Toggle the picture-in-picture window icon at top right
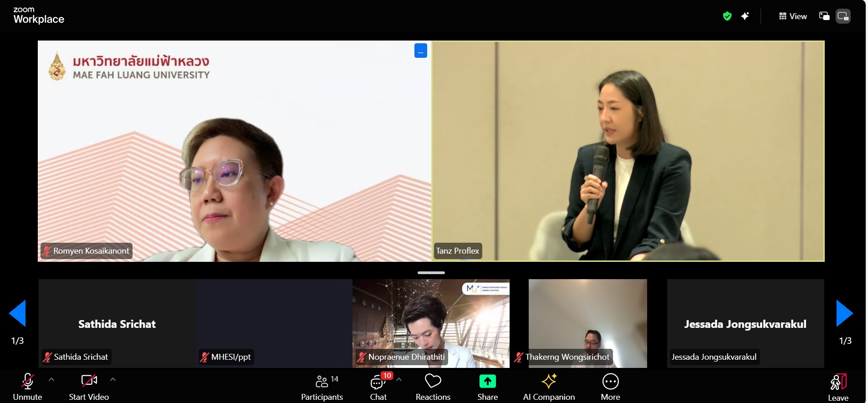 [x=824, y=16]
